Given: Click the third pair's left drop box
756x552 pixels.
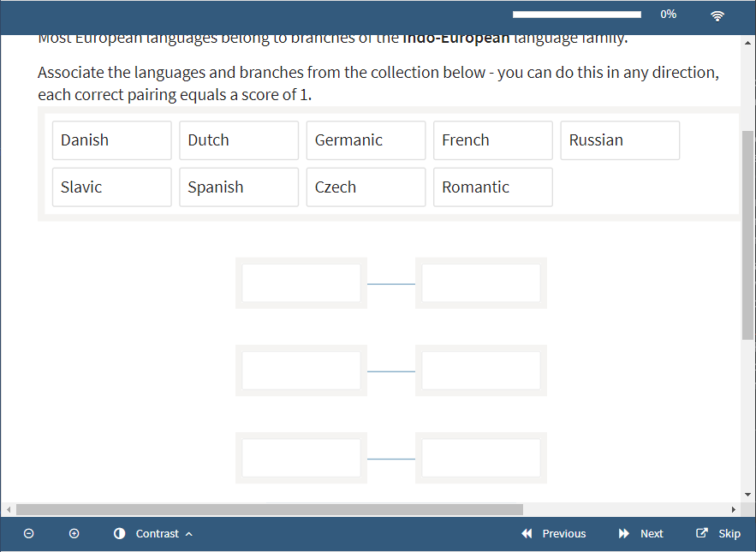Looking at the screenshot, I should [x=301, y=458].
